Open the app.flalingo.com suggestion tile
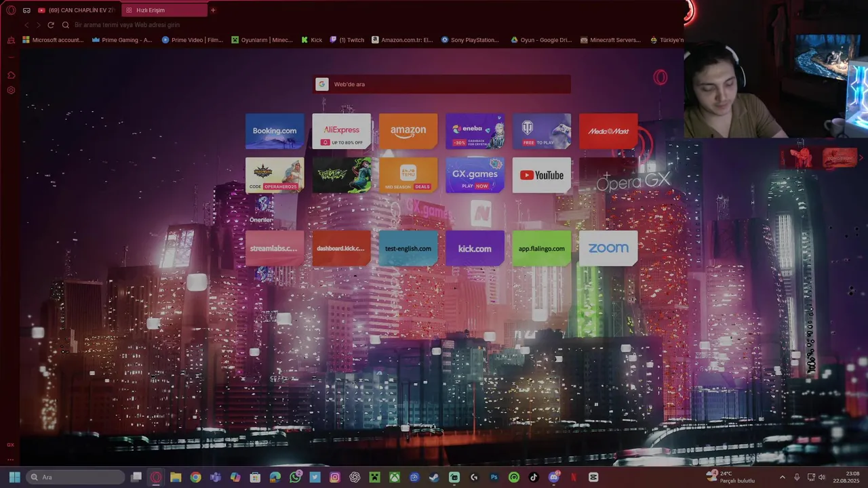 click(x=542, y=248)
